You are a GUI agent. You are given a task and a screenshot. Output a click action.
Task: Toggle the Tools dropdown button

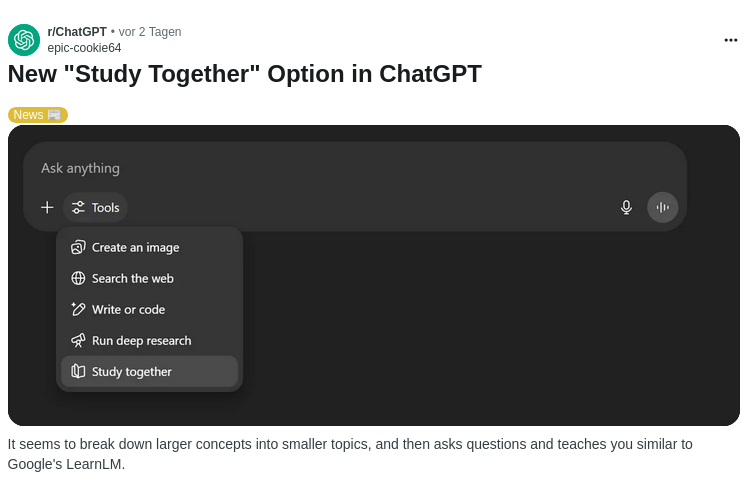95,207
